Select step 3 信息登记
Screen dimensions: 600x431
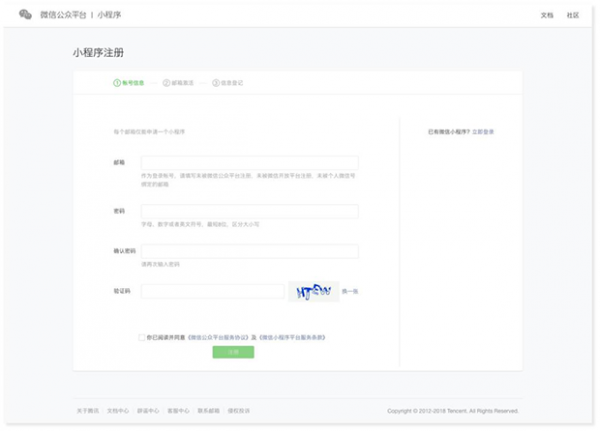(x=228, y=83)
